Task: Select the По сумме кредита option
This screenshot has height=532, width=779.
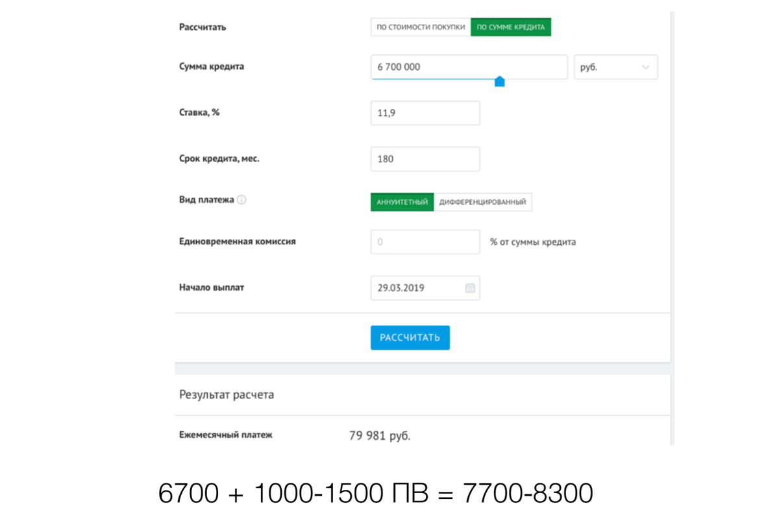Action: pos(511,27)
